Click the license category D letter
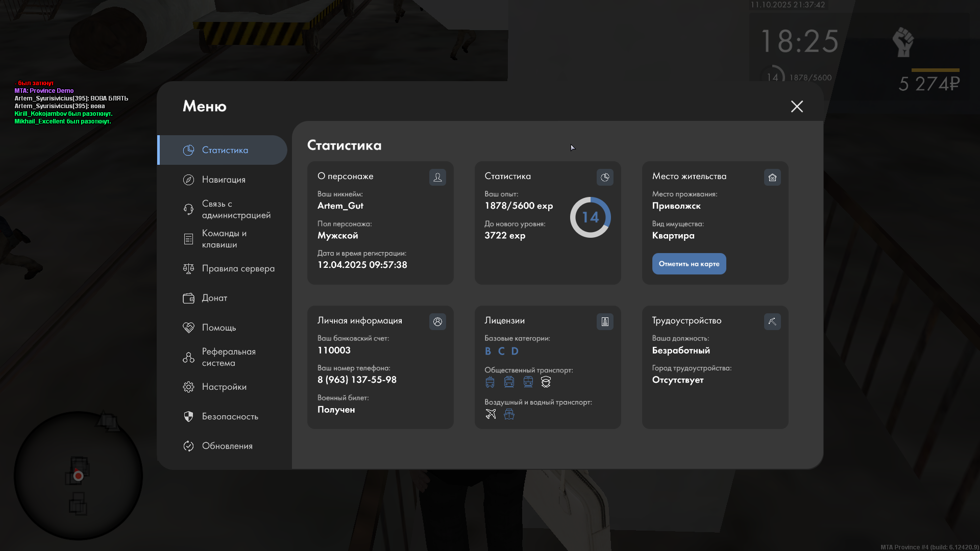 click(514, 351)
